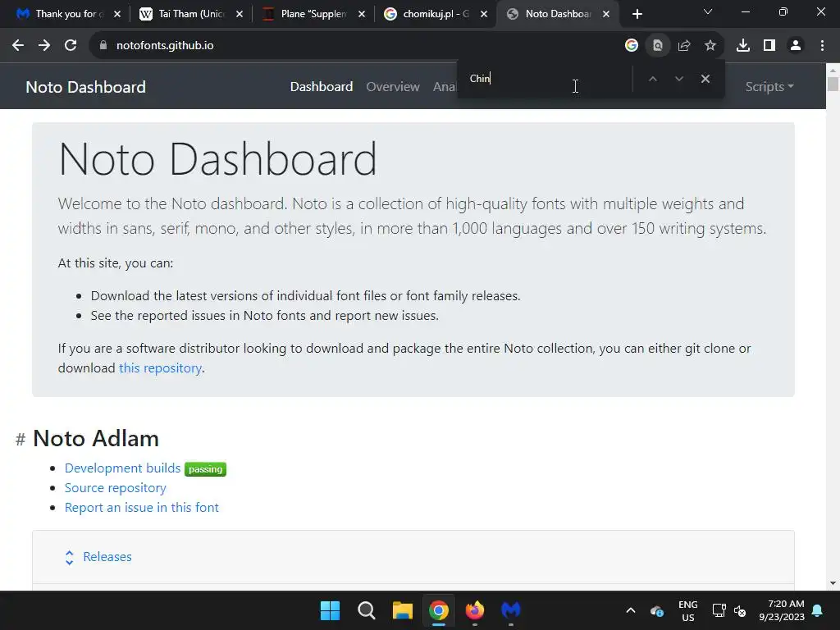View site information lock icon
The image size is (840, 630).
[103, 46]
